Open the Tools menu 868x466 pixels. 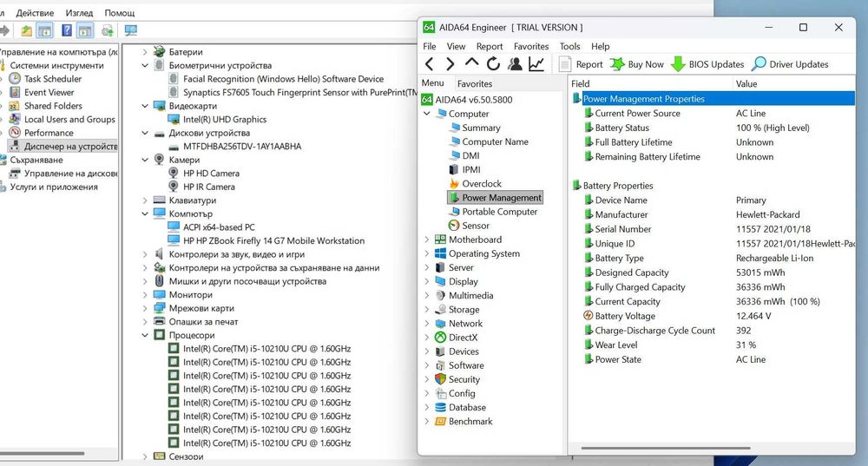(569, 46)
